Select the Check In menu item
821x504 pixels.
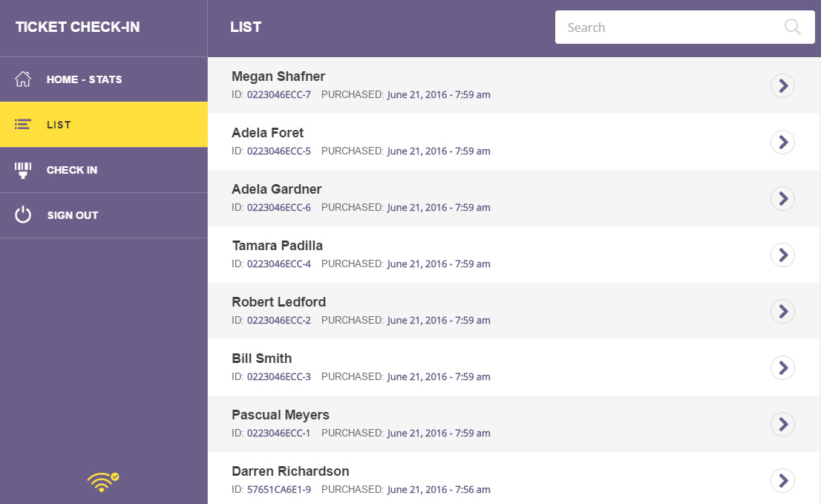click(72, 170)
